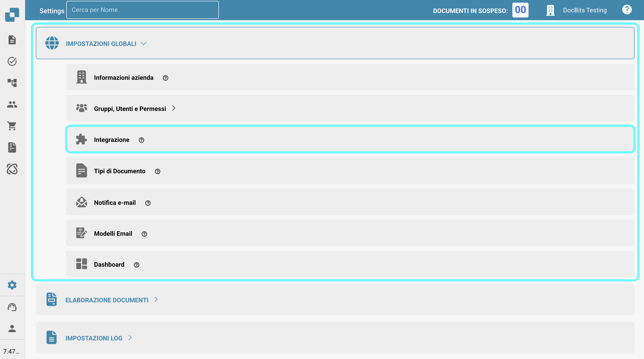Screen dimensions: 644x359
Task: Expand the Impostazioni Log section
Action: pyautogui.click(x=94, y=338)
